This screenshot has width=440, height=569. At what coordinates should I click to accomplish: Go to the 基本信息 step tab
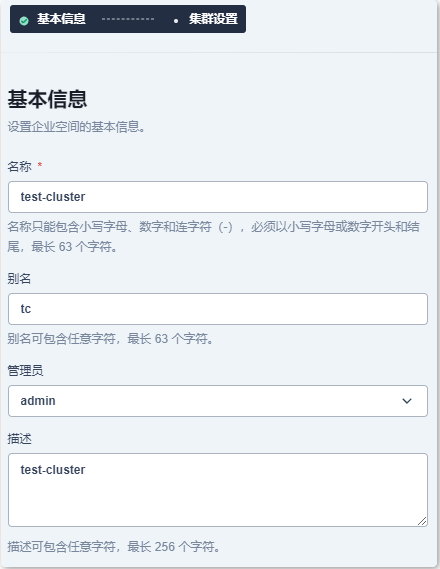pos(61,19)
